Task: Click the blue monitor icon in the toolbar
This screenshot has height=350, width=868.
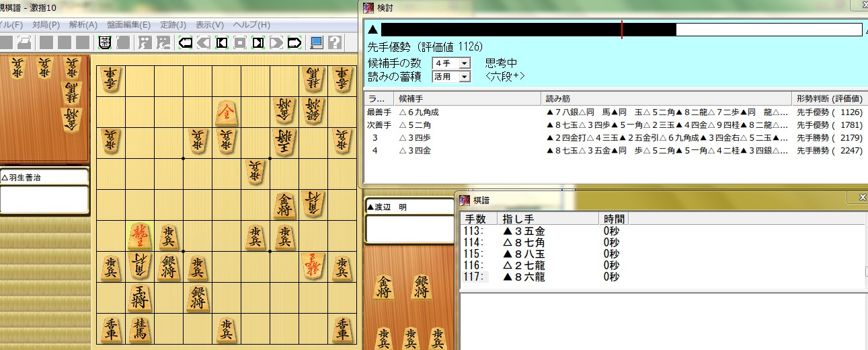Action: point(317,43)
